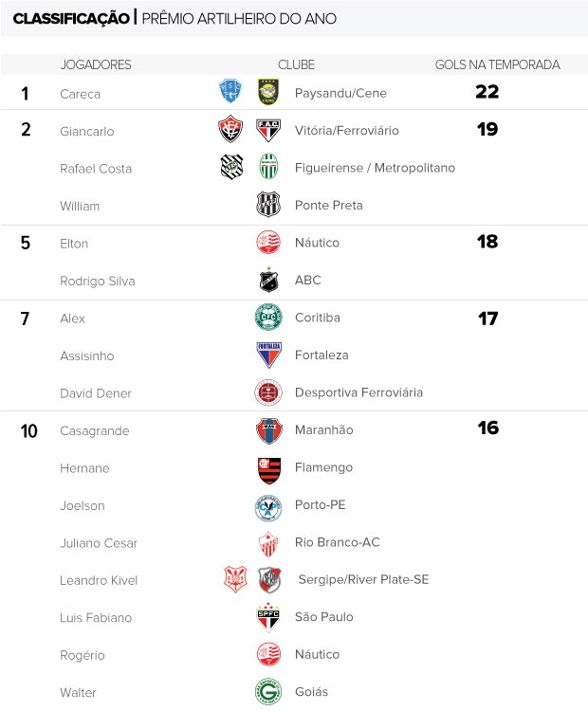
Task: Click the Vitória red-black crest
Action: (230, 129)
